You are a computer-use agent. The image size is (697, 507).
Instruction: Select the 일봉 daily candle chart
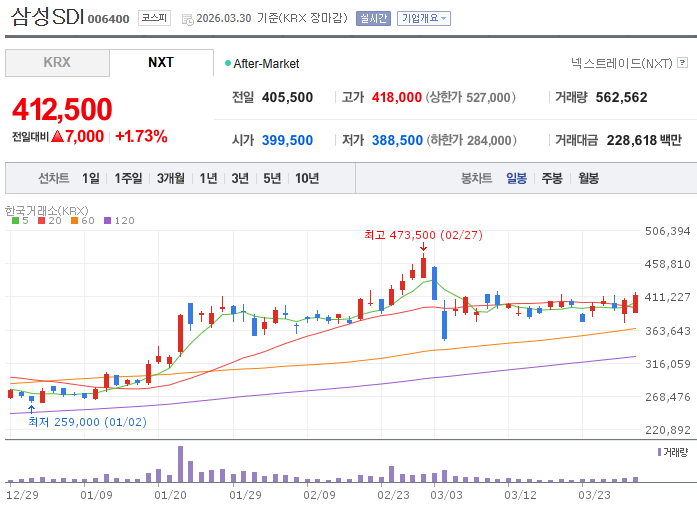pyautogui.click(x=517, y=178)
